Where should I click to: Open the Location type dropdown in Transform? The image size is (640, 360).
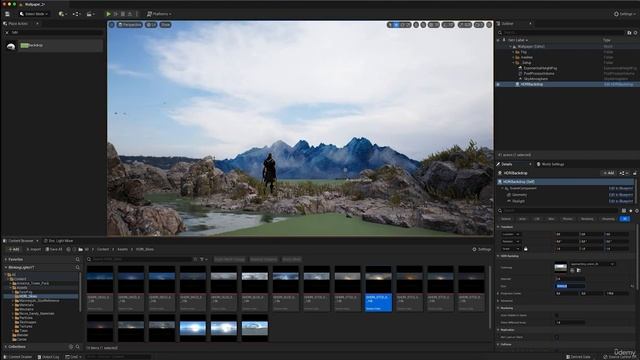[511, 234]
